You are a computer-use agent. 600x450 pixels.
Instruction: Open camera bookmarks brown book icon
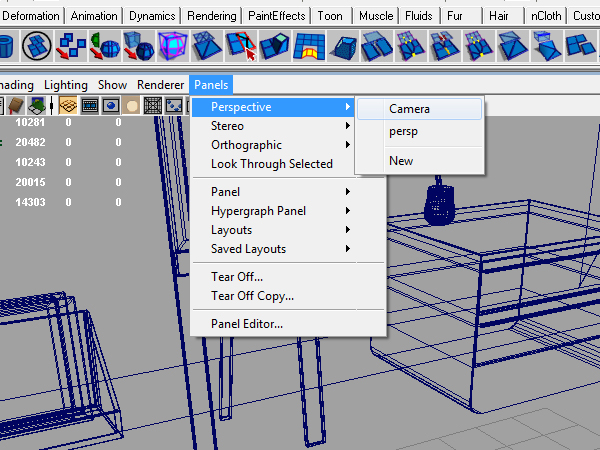click(15, 106)
